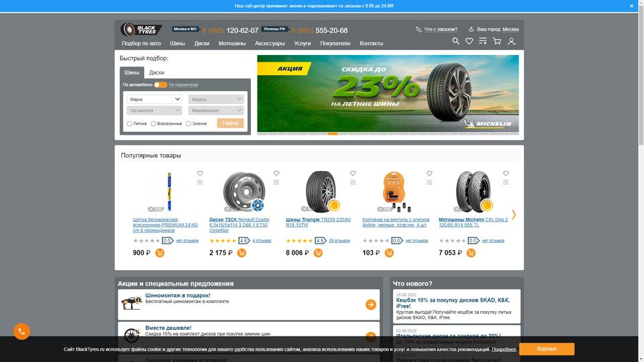Open Шиномонтаж в подарок offer arrow
The width and height of the screenshot is (644, 362).
(x=370, y=304)
